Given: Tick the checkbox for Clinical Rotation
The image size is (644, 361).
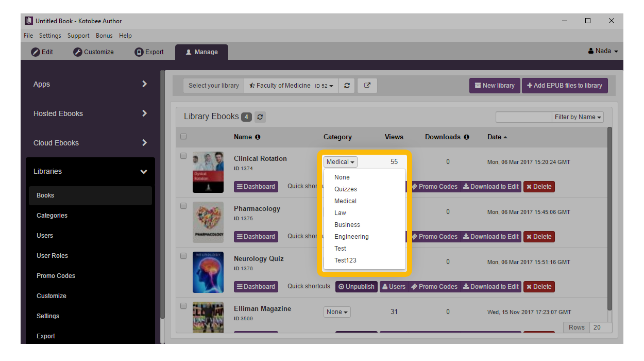Looking at the screenshot, I should click(x=183, y=156).
